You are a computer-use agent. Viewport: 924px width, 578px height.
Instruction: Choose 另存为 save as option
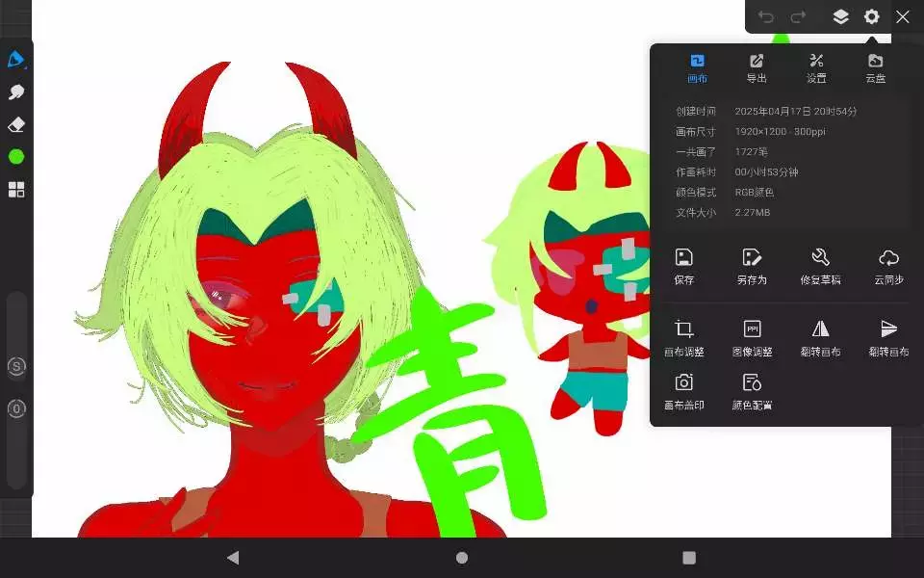tap(752, 266)
